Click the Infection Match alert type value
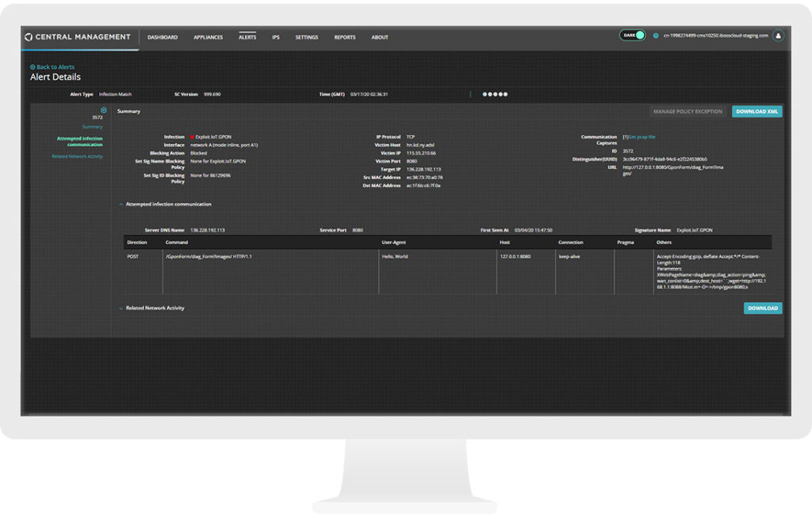Viewport: 812px width, 514px height. point(115,94)
